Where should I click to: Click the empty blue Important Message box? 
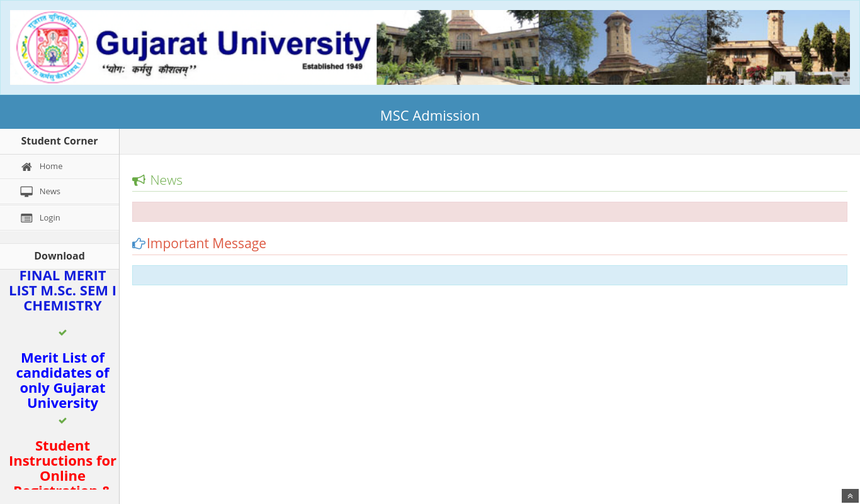tap(489, 275)
